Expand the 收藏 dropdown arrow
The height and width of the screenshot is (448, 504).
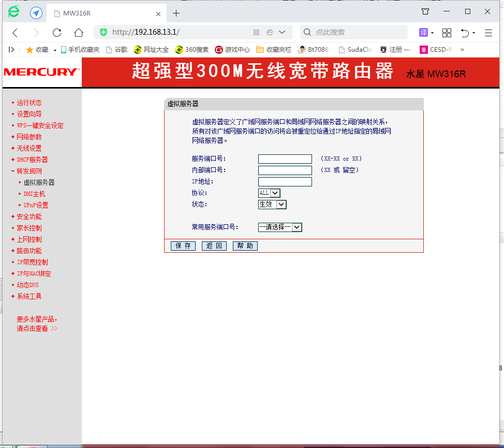tap(55, 50)
